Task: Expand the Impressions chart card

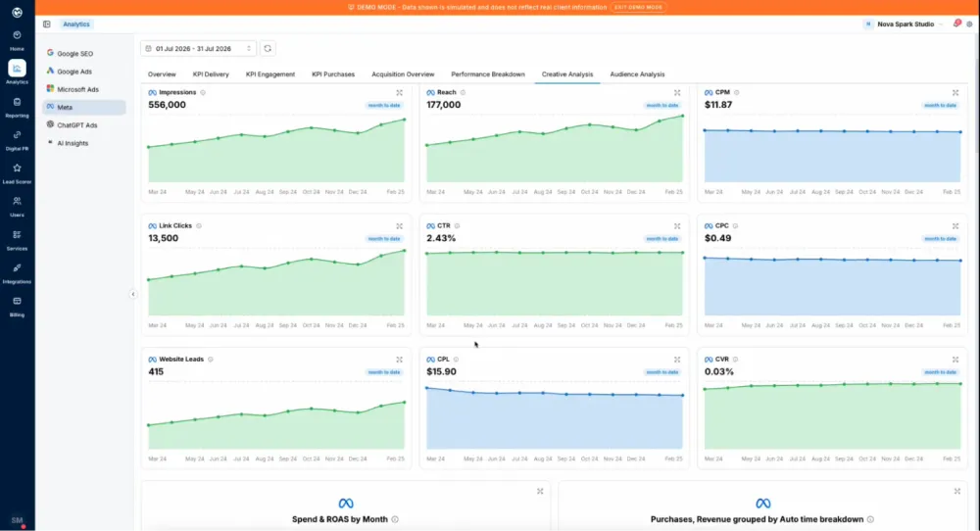Action: click(x=400, y=92)
